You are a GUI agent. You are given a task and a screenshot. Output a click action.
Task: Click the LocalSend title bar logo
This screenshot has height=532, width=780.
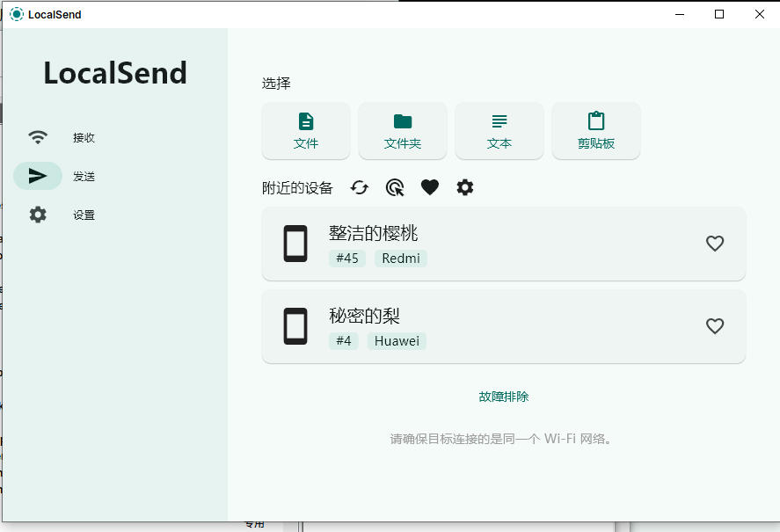pos(17,14)
